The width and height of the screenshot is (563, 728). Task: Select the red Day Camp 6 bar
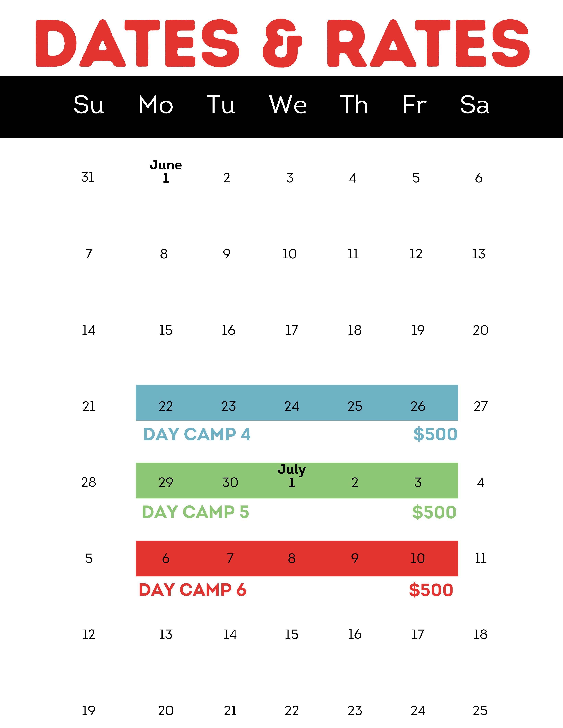pyautogui.click(x=297, y=558)
